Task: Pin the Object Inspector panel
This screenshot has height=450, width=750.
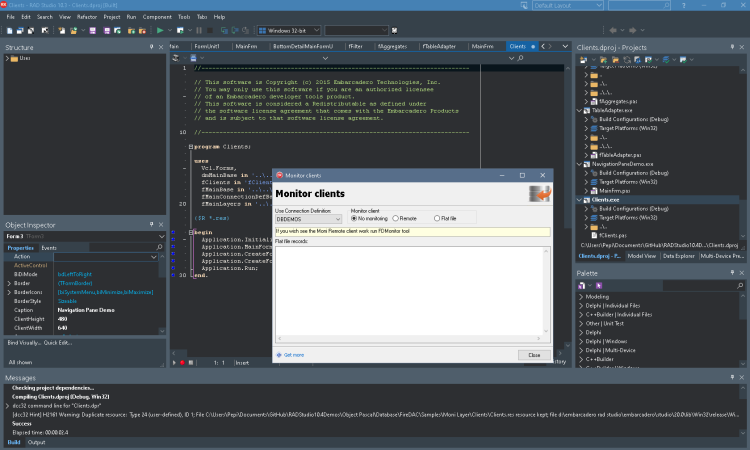Action: coord(152,224)
